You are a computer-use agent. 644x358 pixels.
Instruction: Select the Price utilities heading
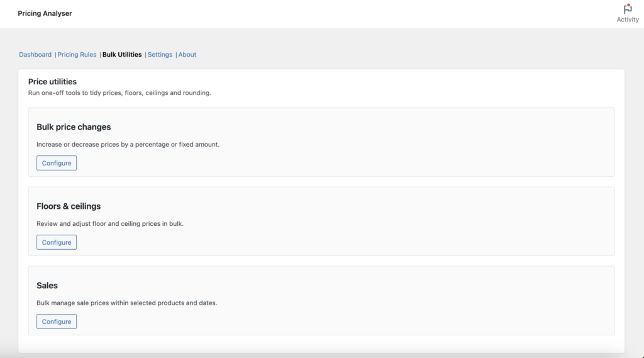point(52,82)
